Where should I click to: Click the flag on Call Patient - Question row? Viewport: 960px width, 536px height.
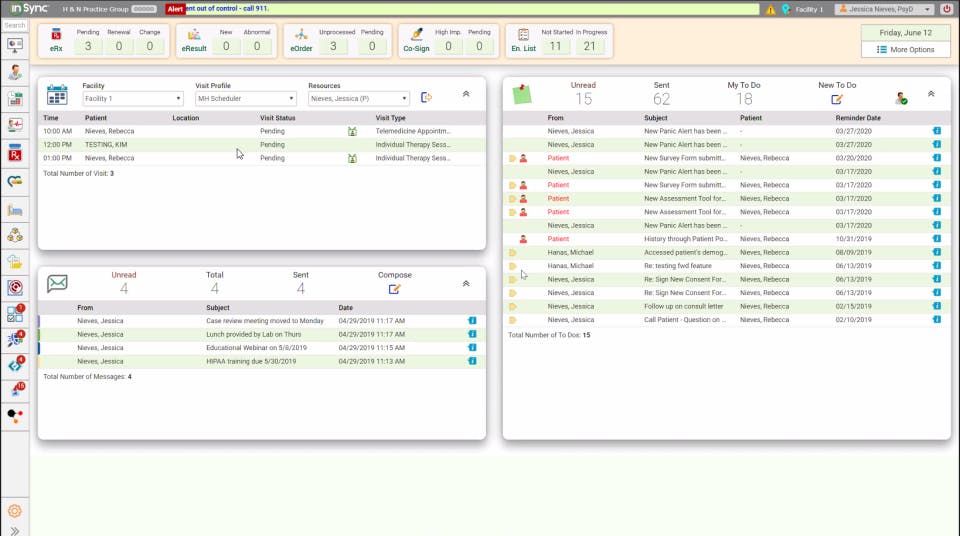[x=512, y=320]
